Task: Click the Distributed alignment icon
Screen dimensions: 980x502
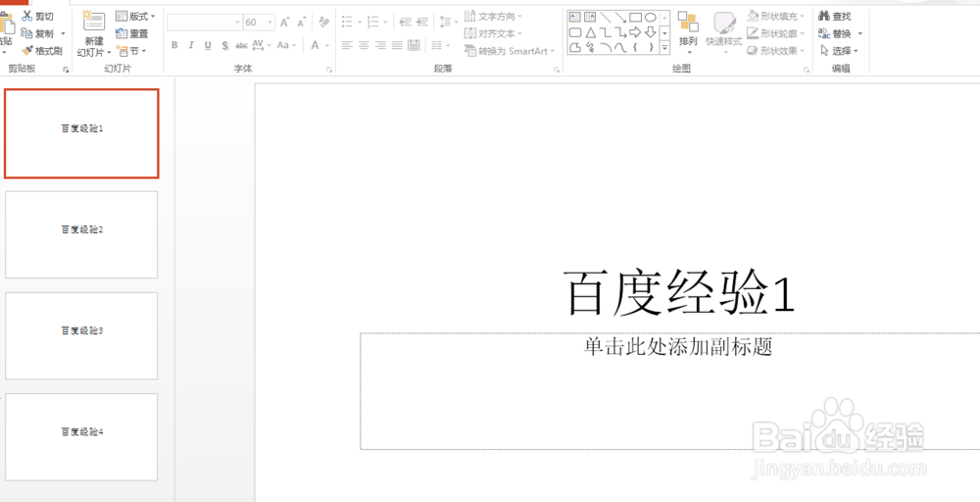Action: point(414,45)
